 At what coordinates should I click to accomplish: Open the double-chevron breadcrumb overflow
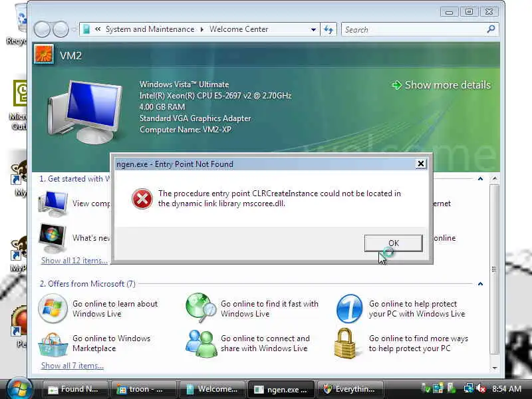98,29
